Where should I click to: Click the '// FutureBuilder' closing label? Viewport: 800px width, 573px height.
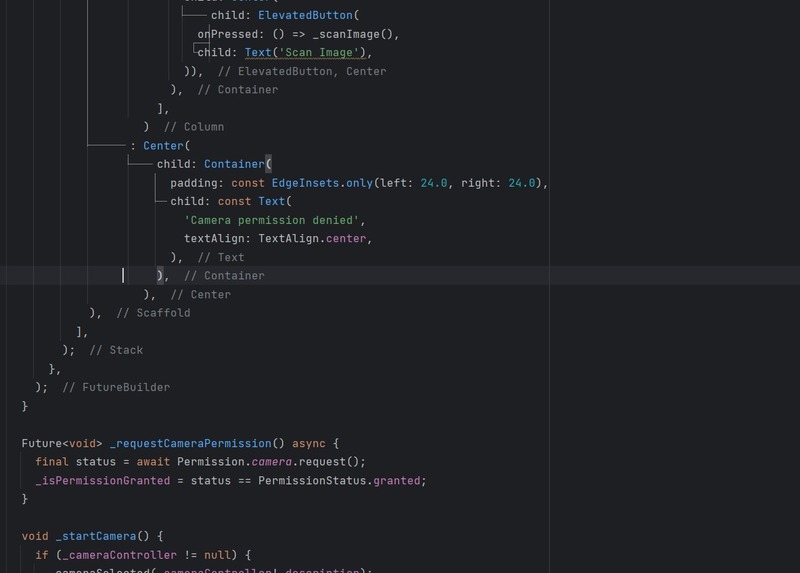(x=116, y=388)
